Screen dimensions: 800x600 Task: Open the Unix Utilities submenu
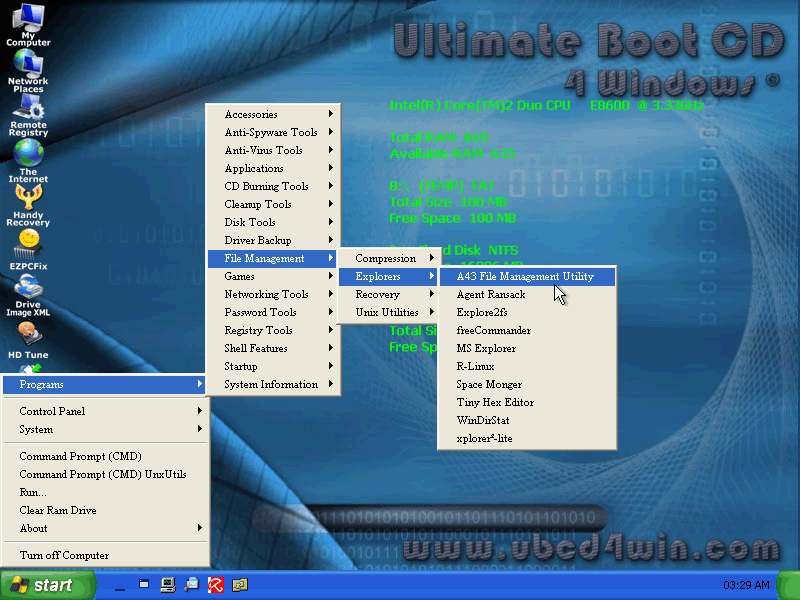pos(388,312)
